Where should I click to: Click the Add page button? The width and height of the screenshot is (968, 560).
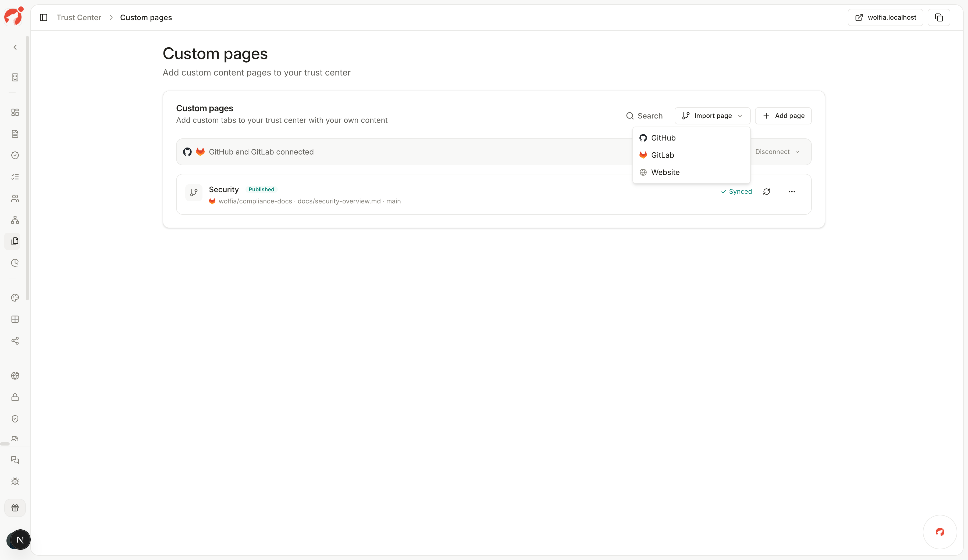pyautogui.click(x=783, y=116)
